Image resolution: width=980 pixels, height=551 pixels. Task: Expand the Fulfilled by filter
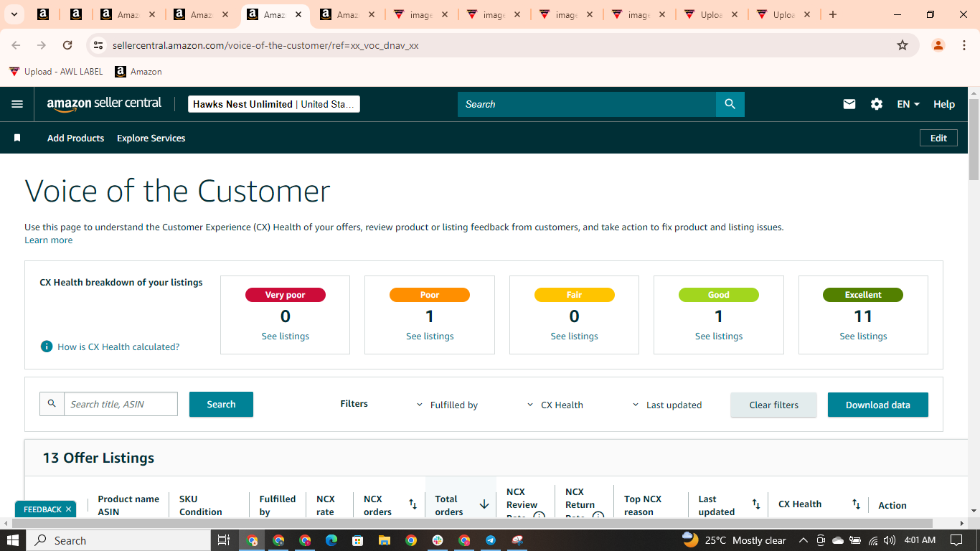(447, 405)
